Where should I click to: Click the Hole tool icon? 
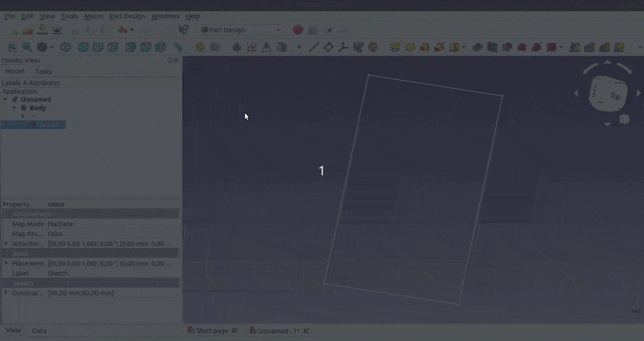coord(492,47)
